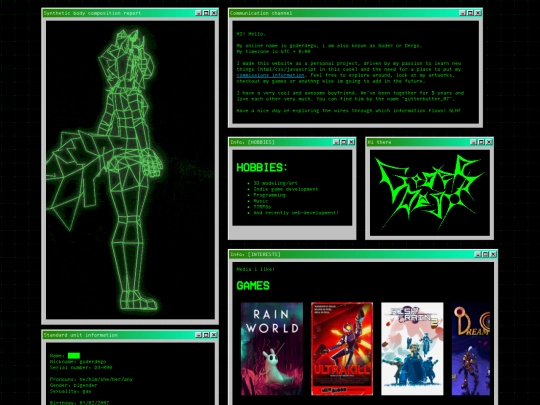Maximize the Synthetic body composition report window
The height and width of the screenshot is (405, 540).
coord(206,13)
